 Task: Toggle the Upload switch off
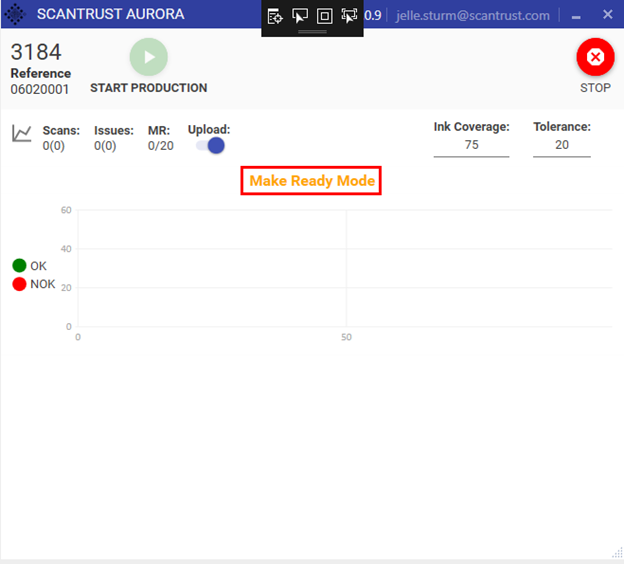210,145
